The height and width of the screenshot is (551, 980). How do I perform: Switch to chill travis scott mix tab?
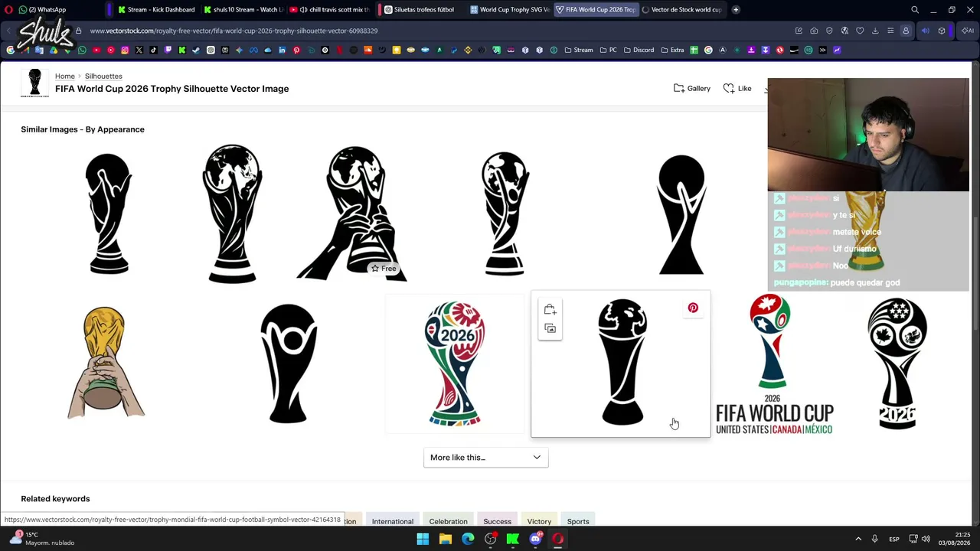[331, 10]
